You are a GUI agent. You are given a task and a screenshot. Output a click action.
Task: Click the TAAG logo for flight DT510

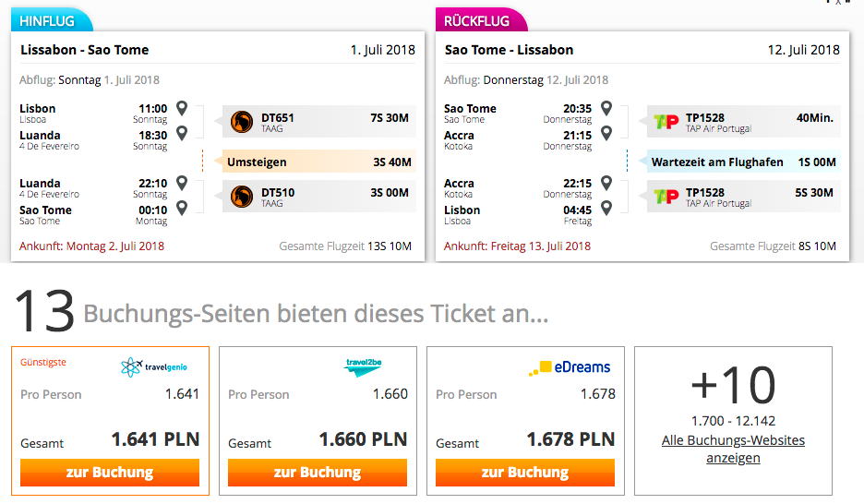click(x=241, y=197)
